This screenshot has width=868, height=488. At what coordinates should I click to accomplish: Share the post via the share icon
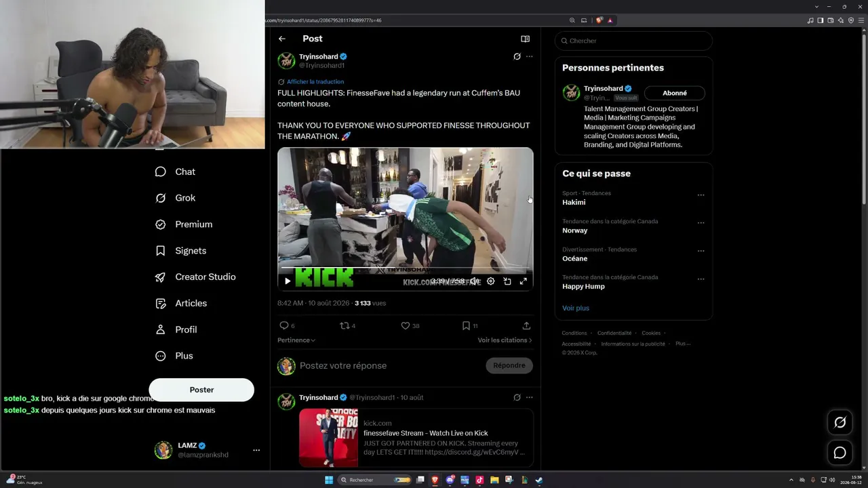point(526,325)
